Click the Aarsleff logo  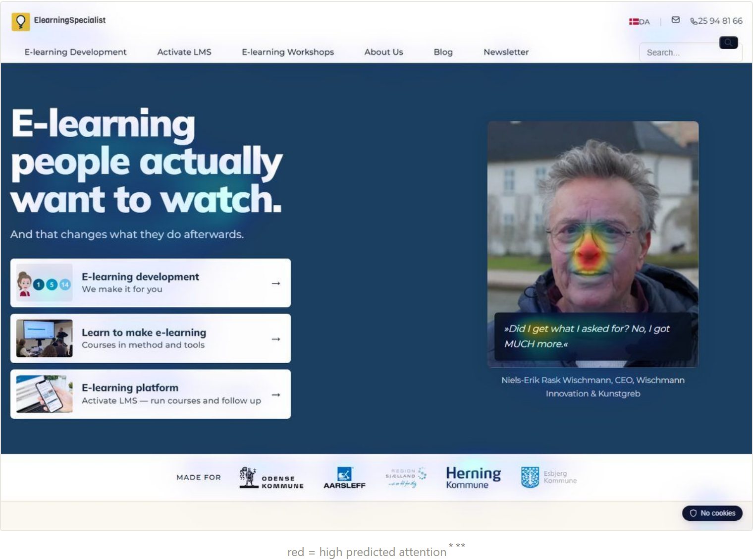pyautogui.click(x=344, y=478)
